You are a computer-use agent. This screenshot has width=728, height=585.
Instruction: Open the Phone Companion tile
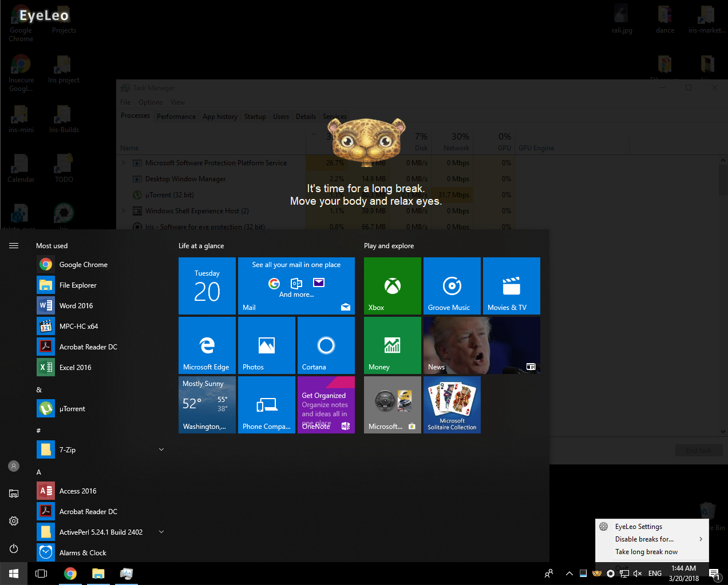[267, 405]
